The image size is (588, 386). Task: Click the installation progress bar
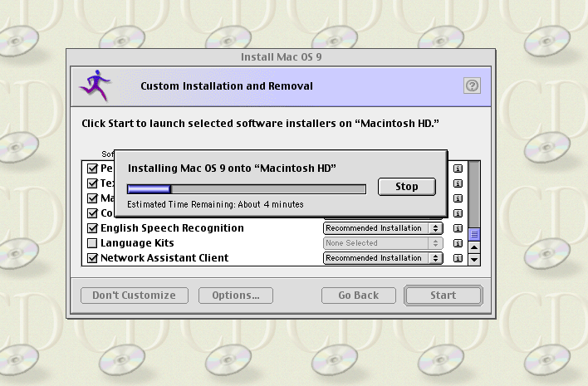coord(246,189)
